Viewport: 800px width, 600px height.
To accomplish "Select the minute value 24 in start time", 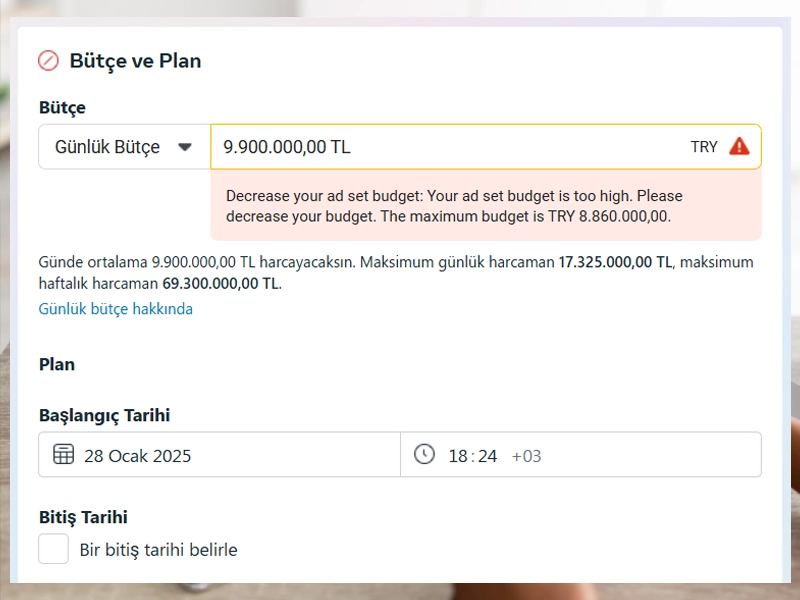I will (487, 456).
